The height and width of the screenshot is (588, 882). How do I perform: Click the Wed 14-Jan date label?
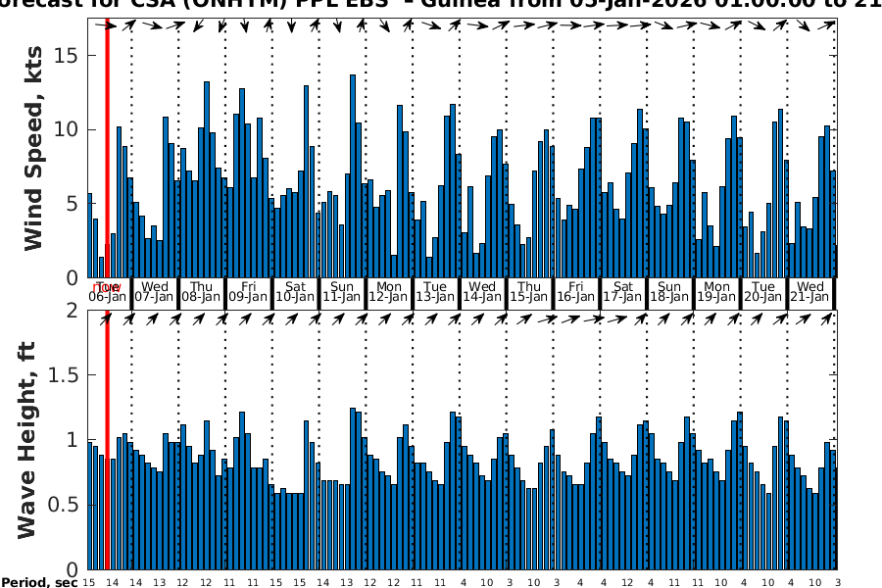click(x=482, y=292)
